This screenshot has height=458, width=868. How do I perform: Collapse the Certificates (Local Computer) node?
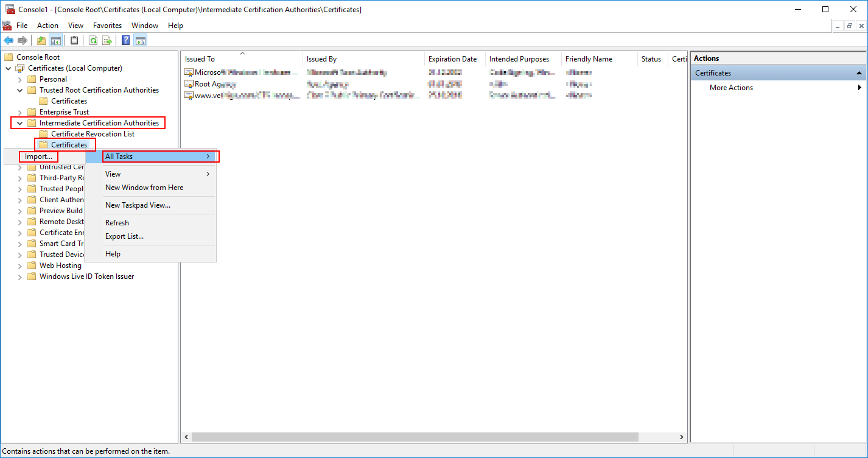(x=7, y=68)
